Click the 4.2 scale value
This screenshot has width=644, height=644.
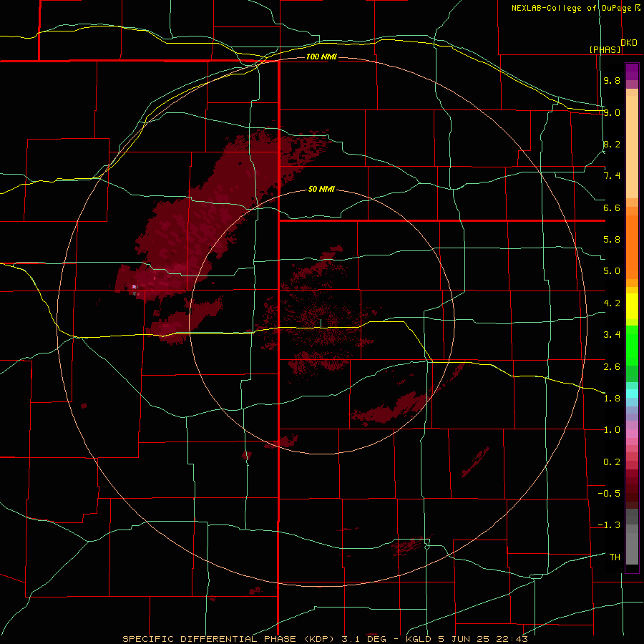coord(612,303)
